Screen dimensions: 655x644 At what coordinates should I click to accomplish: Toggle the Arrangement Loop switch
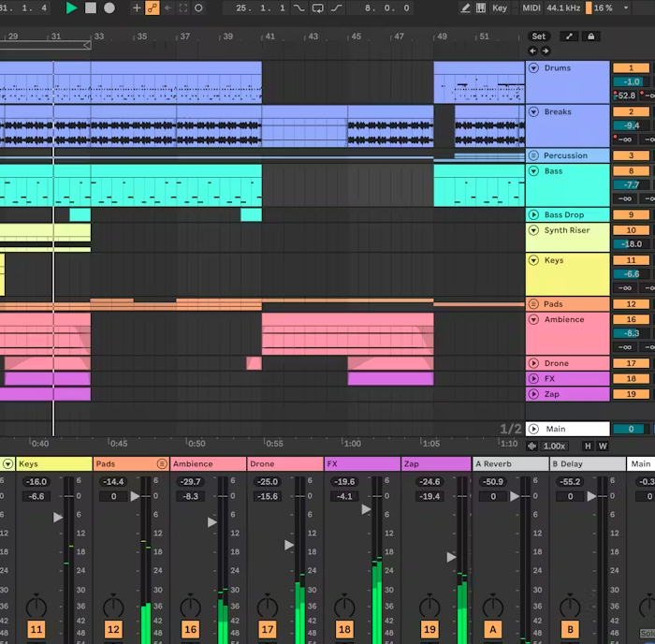click(x=318, y=7)
